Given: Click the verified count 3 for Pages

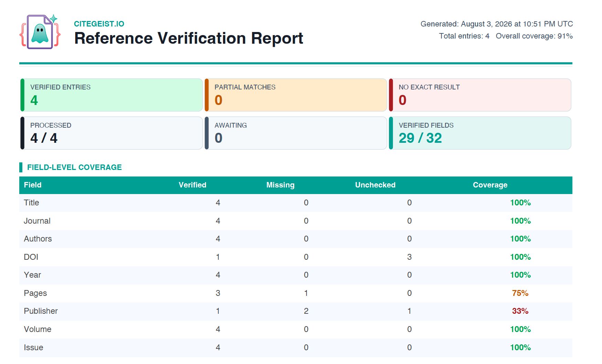Looking at the screenshot, I should (218, 293).
